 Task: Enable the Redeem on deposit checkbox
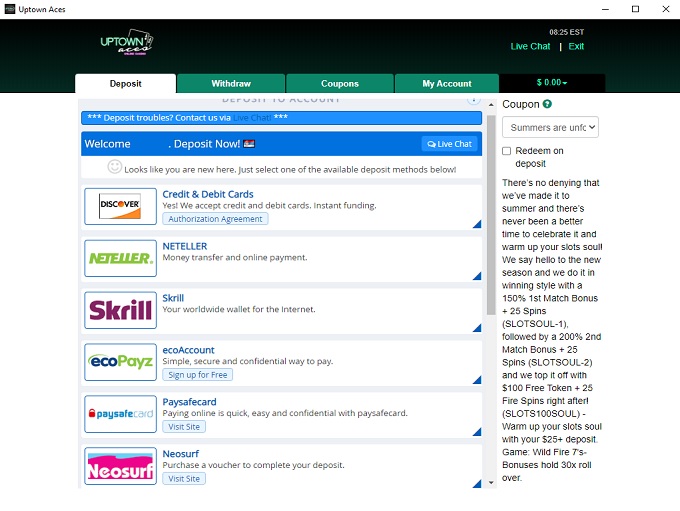(x=507, y=151)
